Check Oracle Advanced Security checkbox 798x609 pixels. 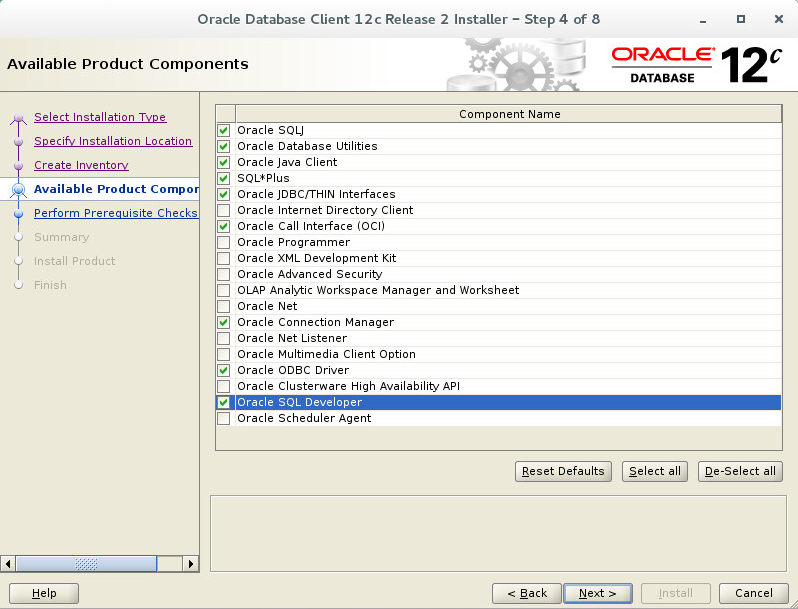click(x=223, y=275)
